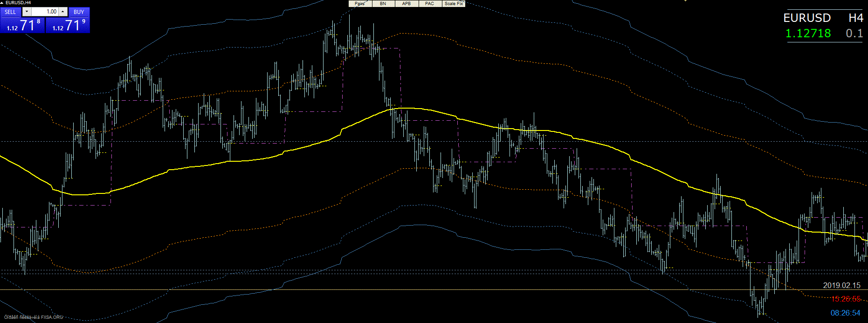Decrease lot volume with down arrow

[27, 12]
